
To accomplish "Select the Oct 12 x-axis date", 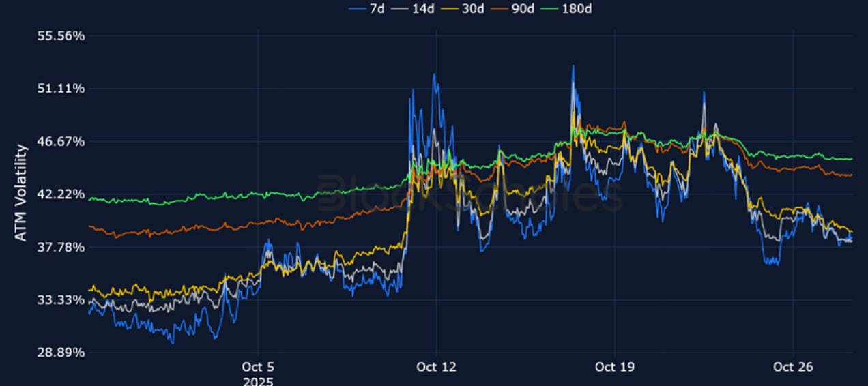I will (436, 367).
